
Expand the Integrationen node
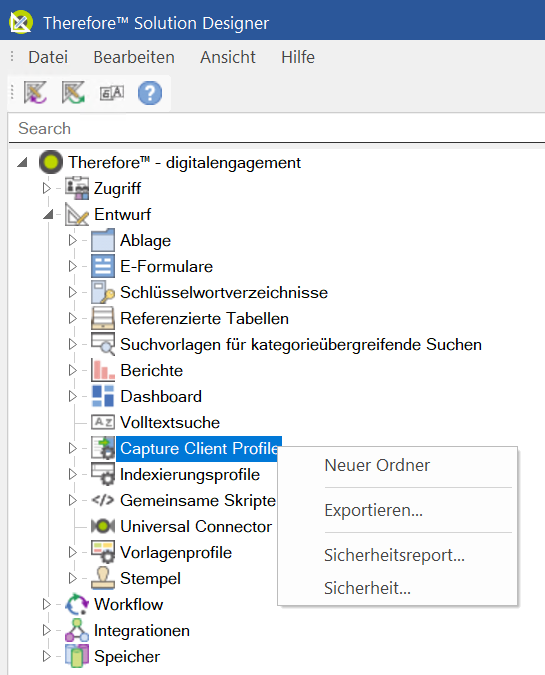pyautogui.click(x=46, y=630)
